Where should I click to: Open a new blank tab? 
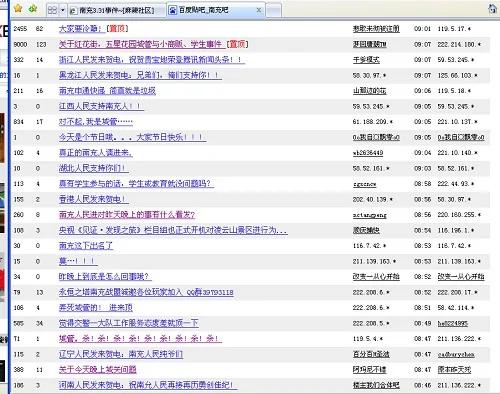[x=274, y=10]
